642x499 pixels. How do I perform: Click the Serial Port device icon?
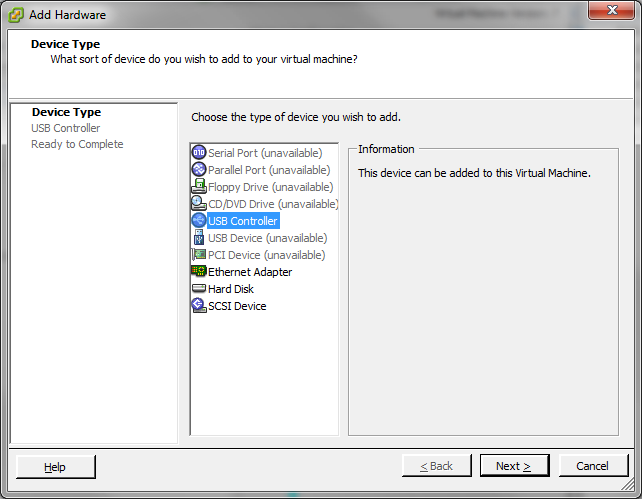tap(199, 153)
